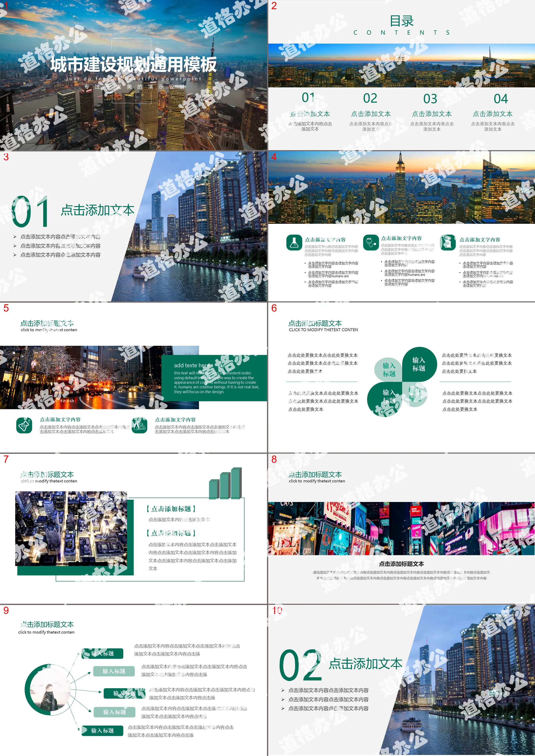Click 点击添加文字内容 heading beside slide 4 microscope icon
535x756 pixels.
coord(480,240)
